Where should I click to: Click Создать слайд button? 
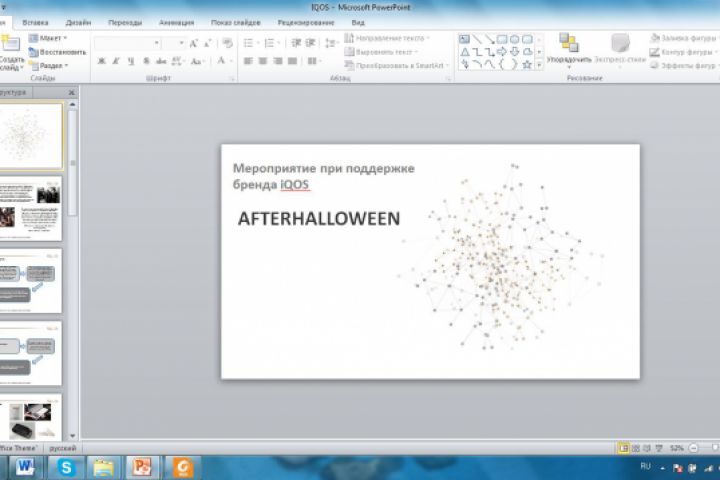(x=11, y=52)
